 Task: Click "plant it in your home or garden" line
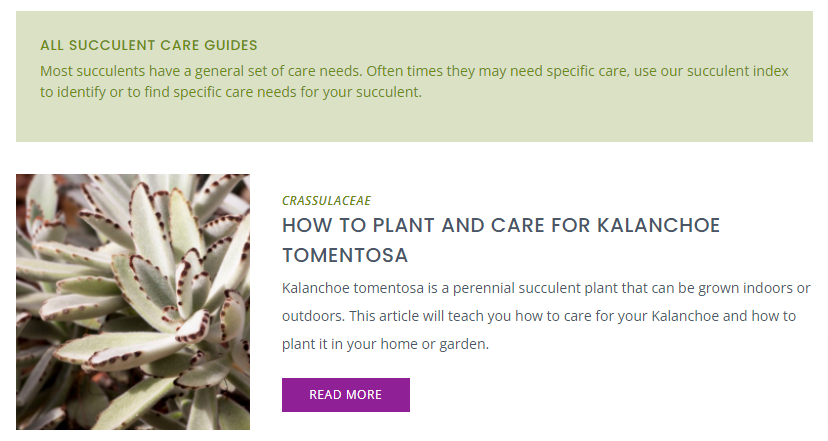click(385, 344)
